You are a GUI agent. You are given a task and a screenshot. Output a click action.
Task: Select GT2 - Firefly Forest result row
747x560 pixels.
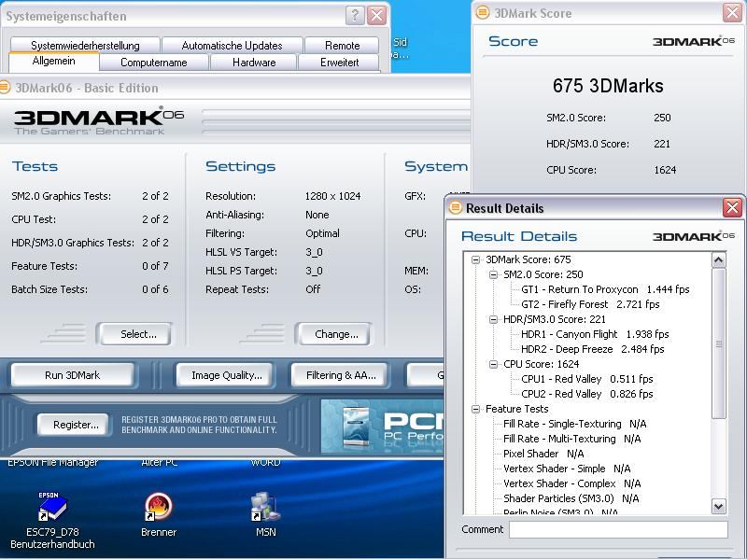click(590, 304)
